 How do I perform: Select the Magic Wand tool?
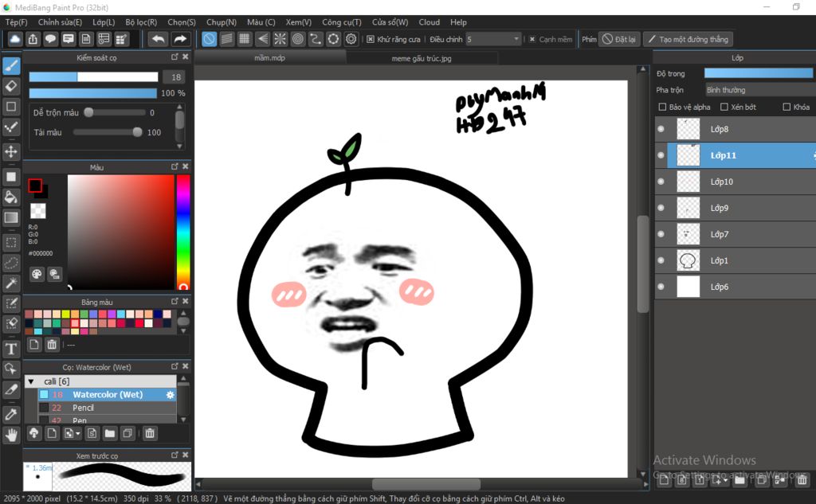click(x=11, y=283)
